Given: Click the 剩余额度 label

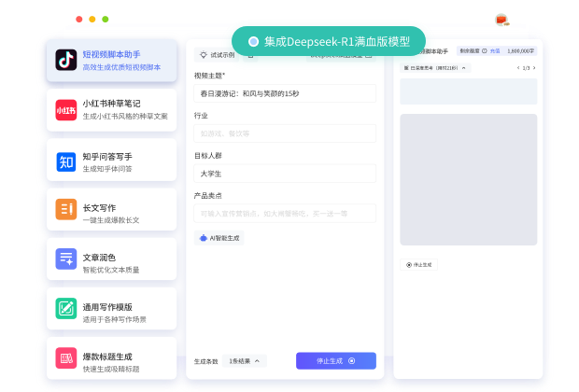Looking at the screenshot, I should 470,51.
